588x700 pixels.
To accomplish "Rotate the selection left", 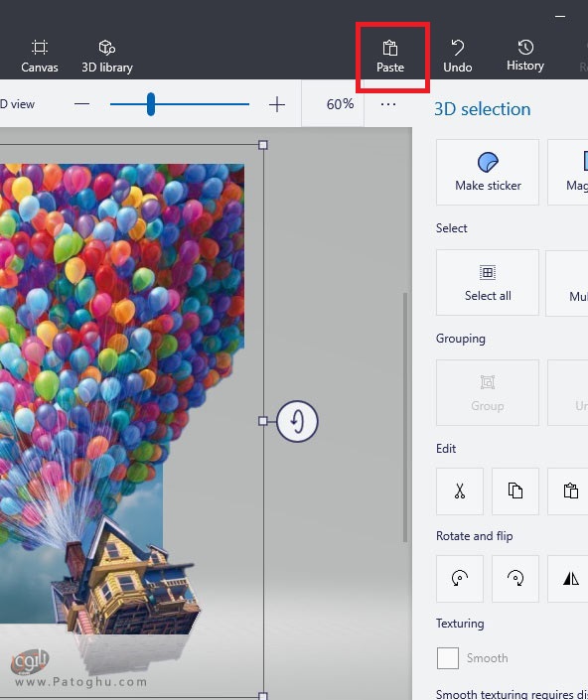I will click(460, 579).
